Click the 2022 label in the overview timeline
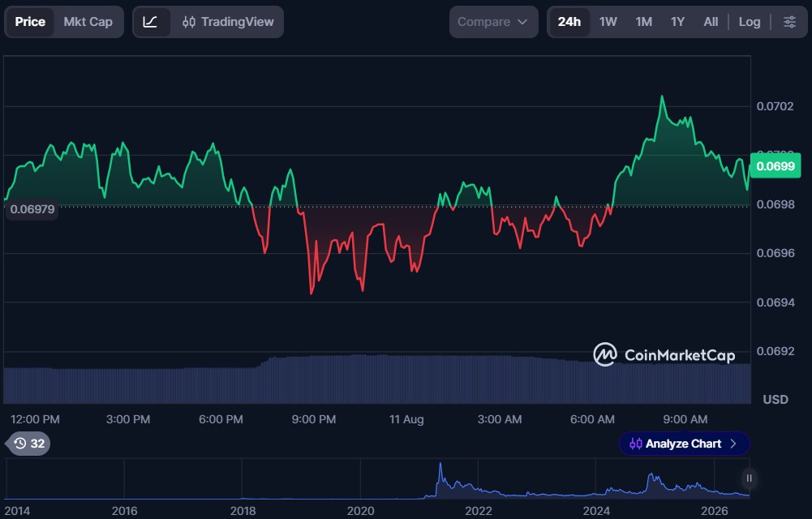 [478, 511]
